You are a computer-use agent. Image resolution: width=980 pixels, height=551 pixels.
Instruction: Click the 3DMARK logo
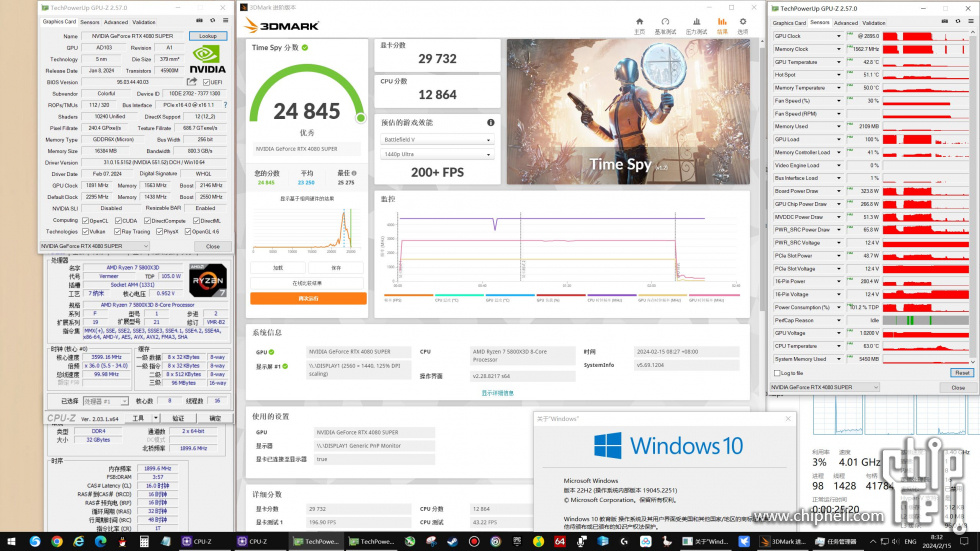281,26
